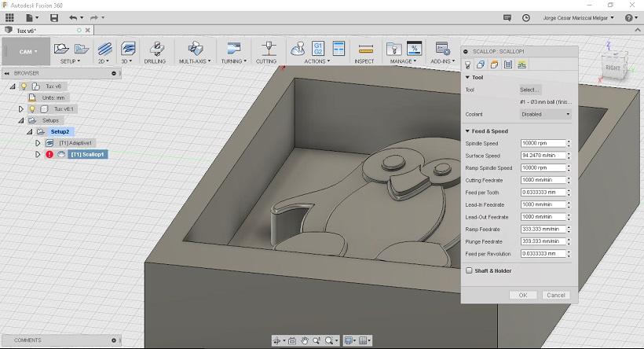Open the File menu icon

pyautogui.click(x=32, y=17)
